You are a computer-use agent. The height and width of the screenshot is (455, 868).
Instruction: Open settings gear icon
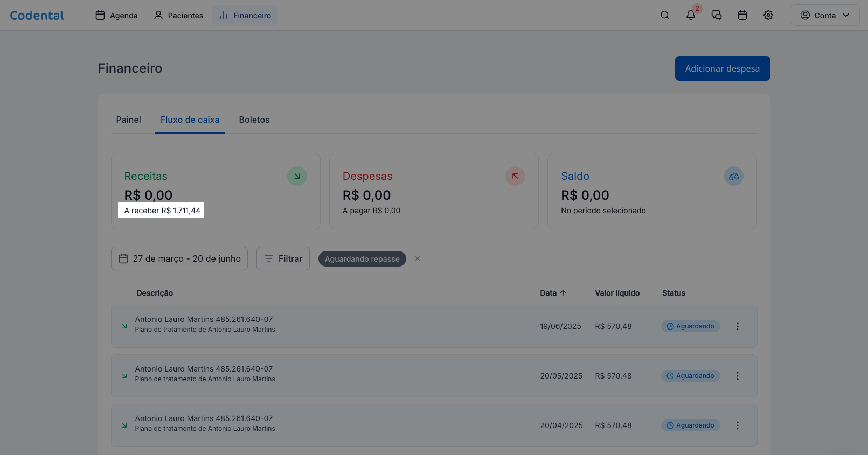(x=768, y=15)
